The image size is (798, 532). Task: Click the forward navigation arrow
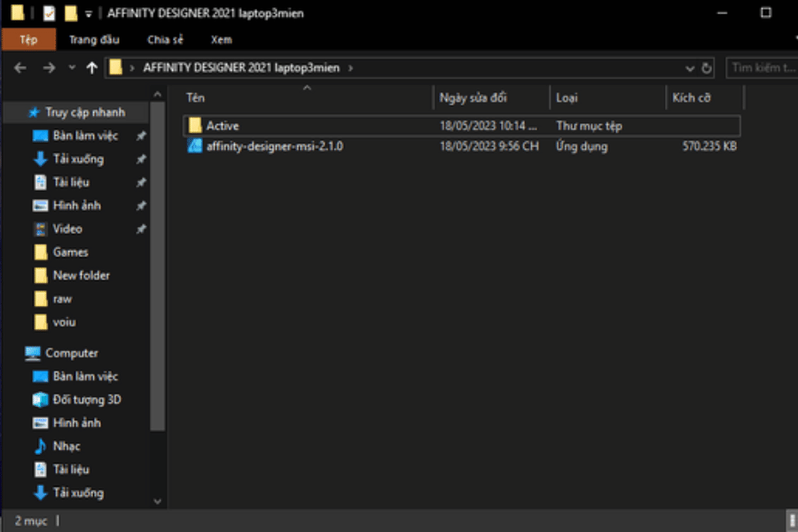[x=48, y=68]
